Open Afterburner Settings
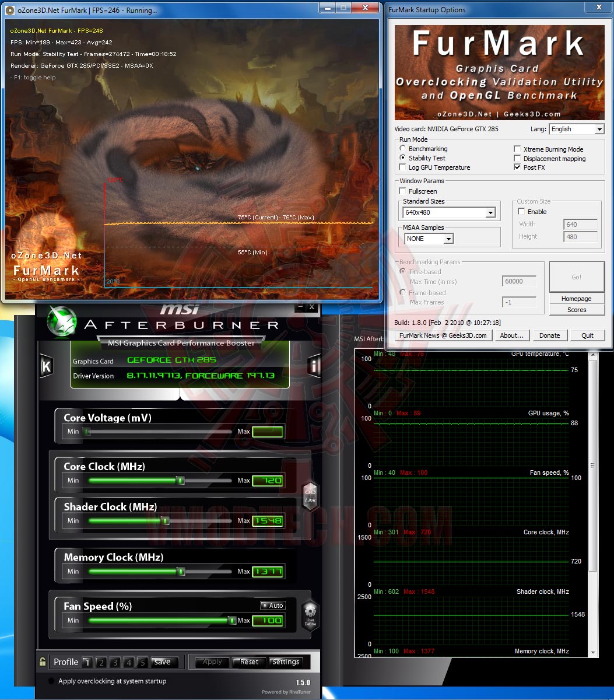 pos(286,662)
